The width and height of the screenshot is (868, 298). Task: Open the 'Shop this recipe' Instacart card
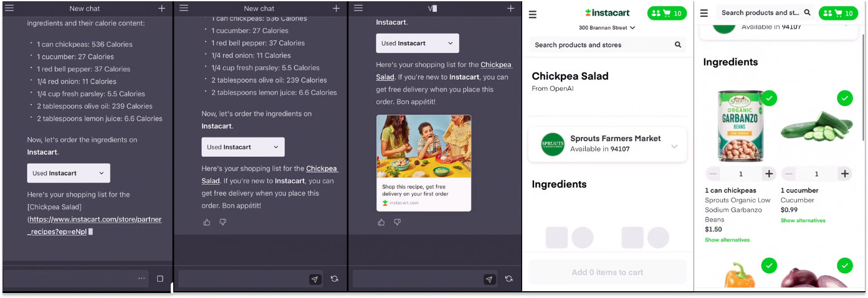tap(424, 163)
